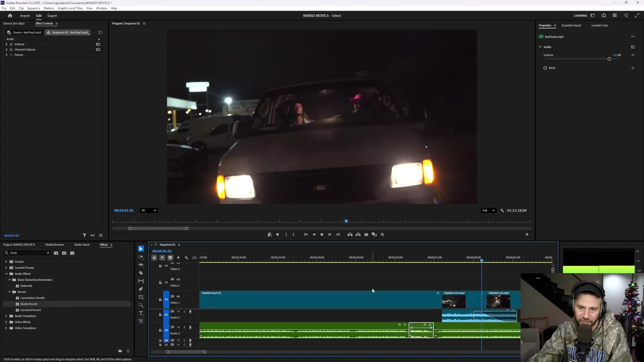
Task: Go to In point in Program monitor
Action: click(x=306, y=234)
